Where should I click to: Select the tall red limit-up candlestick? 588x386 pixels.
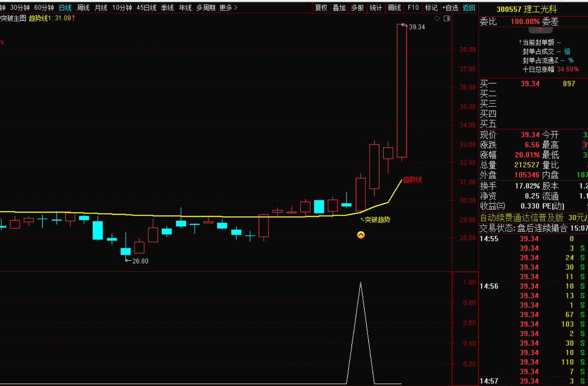(402, 91)
